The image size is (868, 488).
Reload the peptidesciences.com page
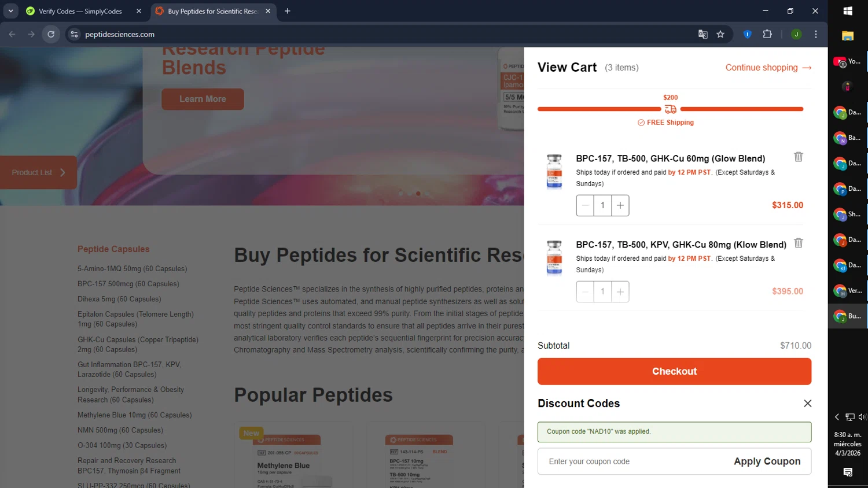click(51, 34)
